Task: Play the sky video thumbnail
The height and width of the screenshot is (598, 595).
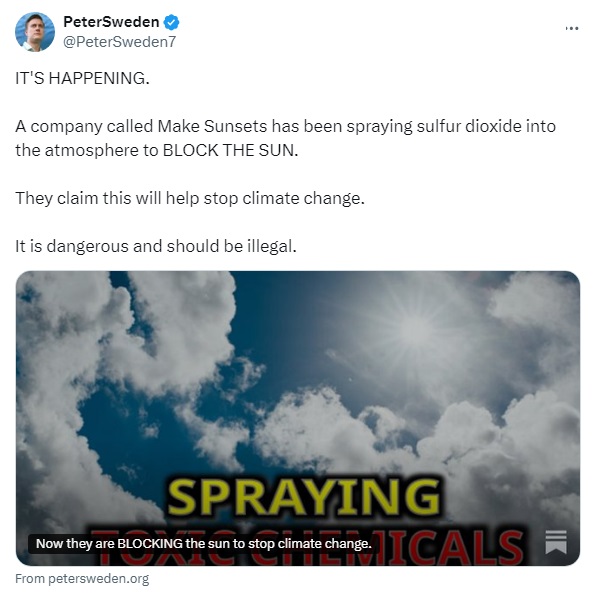Action: (x=298, y=418)
